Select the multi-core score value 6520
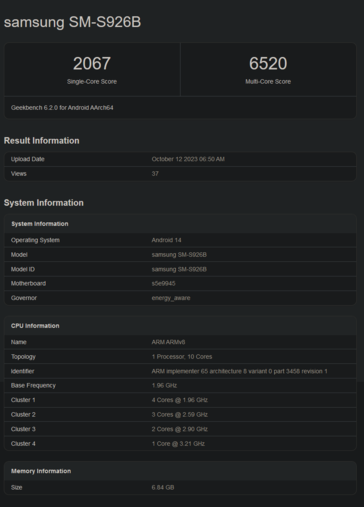This screenshot has width=364, height=507. pyautogui.click(x=268, y=63)
